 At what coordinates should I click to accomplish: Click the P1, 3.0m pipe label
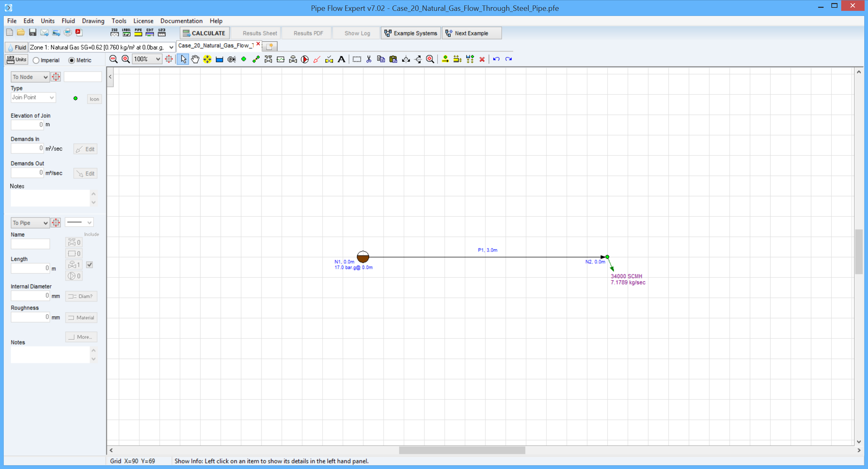(487, 250)
